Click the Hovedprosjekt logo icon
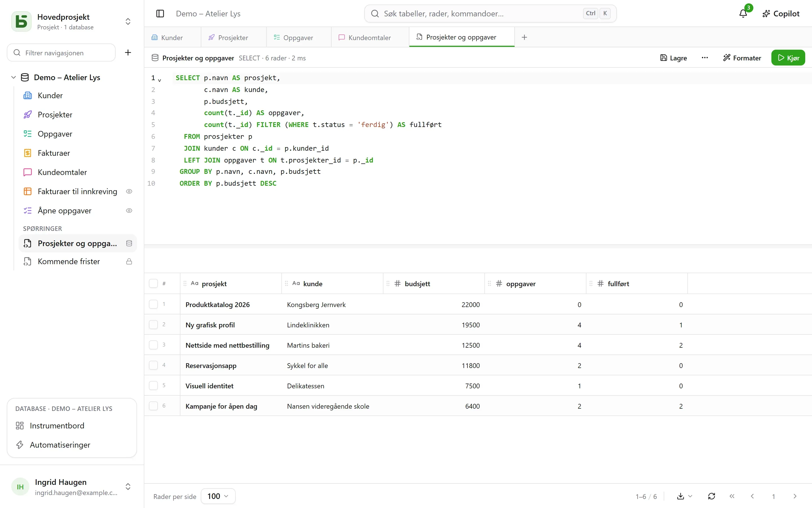Viewport: 812px width, 508px height. (21, 21)
